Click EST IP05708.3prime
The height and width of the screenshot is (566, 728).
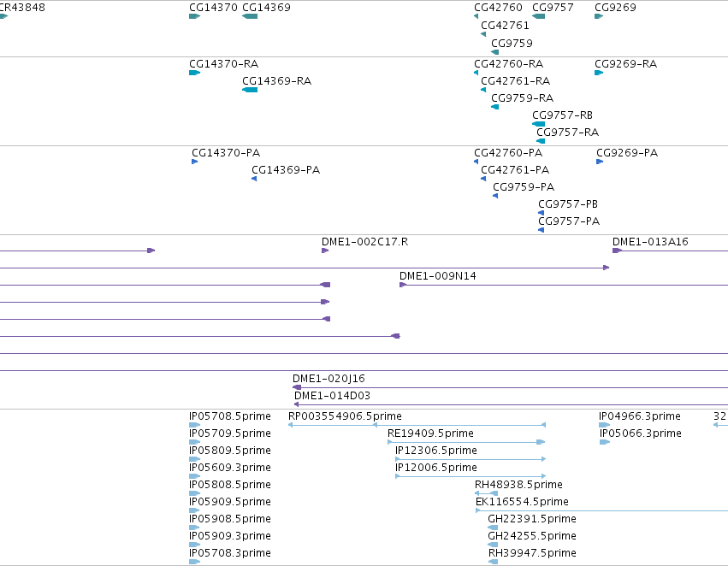point(194,562)
